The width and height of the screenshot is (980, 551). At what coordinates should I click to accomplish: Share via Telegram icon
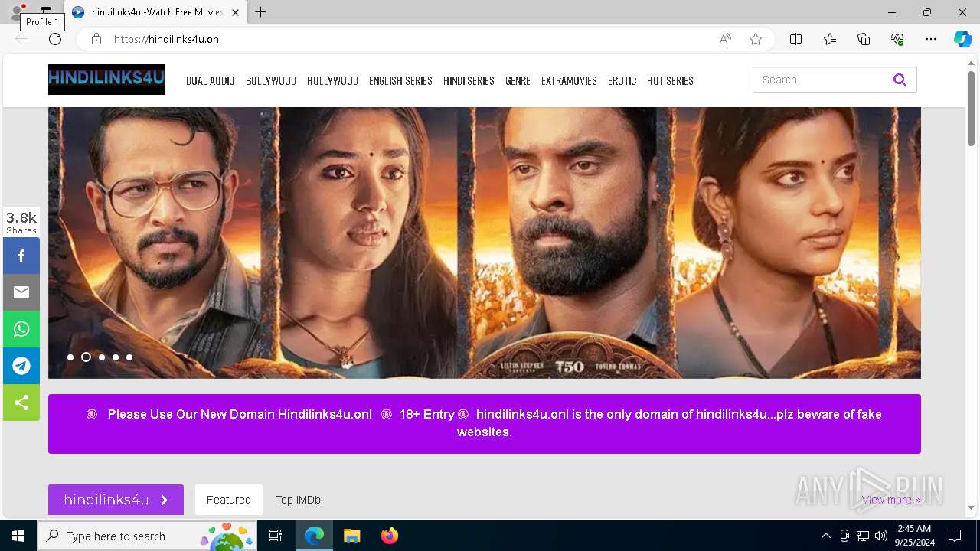[x=21, y=366]
